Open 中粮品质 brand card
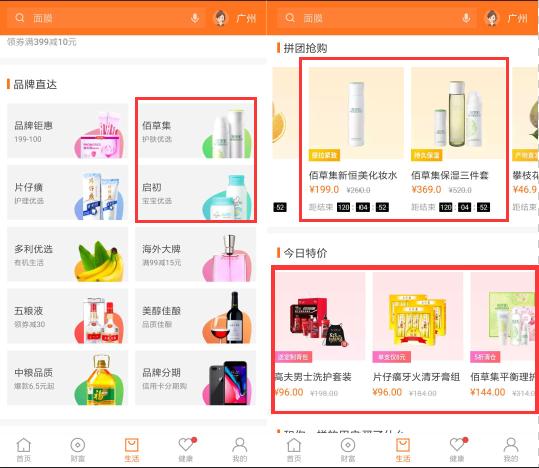This screenshot has height=468, width=539. [x=68, y=378]
